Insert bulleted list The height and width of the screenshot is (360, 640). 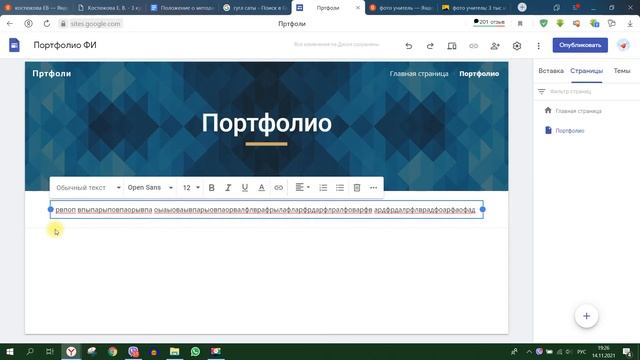click(340, 187)
